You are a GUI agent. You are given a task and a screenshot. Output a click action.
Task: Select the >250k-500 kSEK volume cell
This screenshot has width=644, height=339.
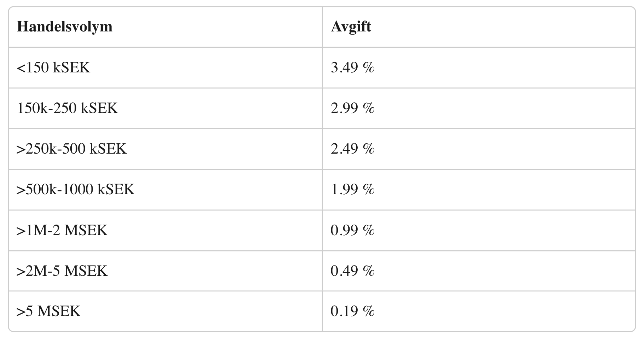point(71,149)
